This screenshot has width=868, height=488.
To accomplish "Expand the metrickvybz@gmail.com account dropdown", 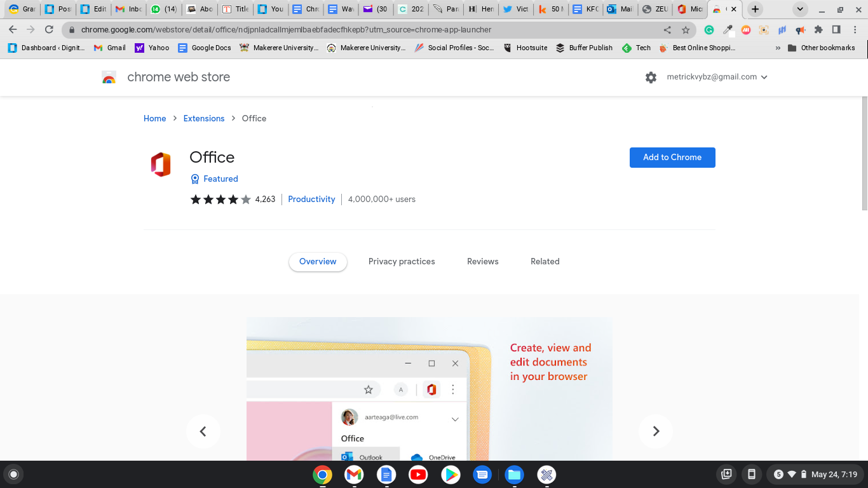I will click(x=717, y=77).
